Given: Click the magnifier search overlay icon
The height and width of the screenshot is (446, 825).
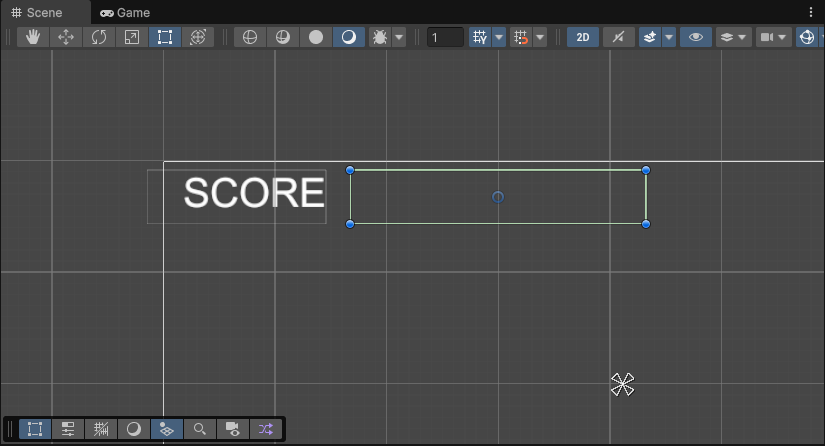Looking at the screenshot, I should pos(199,429).
